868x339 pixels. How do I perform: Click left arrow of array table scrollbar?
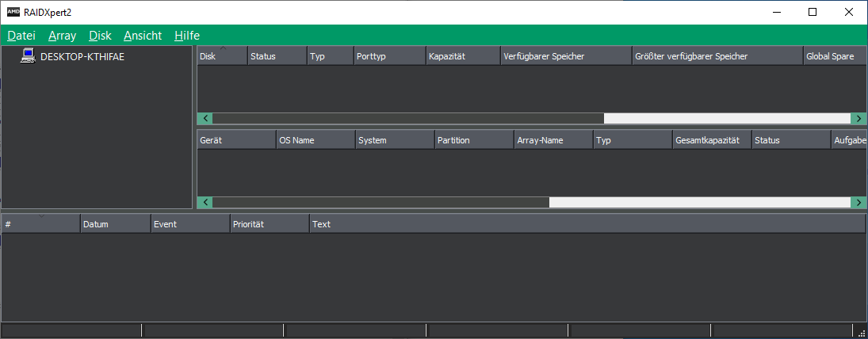point(205,203)
